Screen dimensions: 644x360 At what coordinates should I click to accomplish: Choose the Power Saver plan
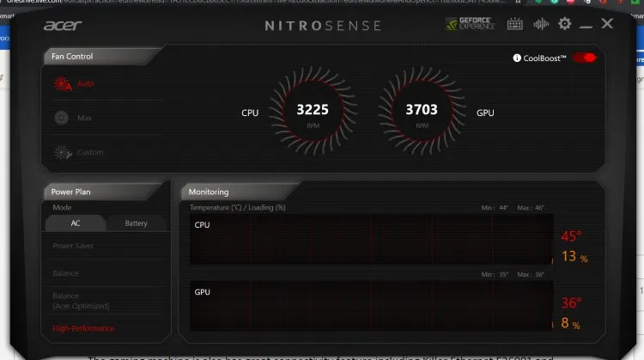(73, 246)
